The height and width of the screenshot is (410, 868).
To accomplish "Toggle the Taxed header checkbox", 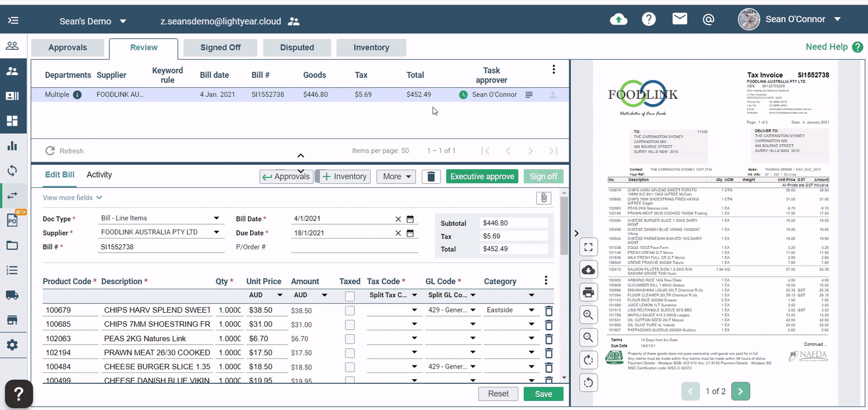I will point(350,296).
